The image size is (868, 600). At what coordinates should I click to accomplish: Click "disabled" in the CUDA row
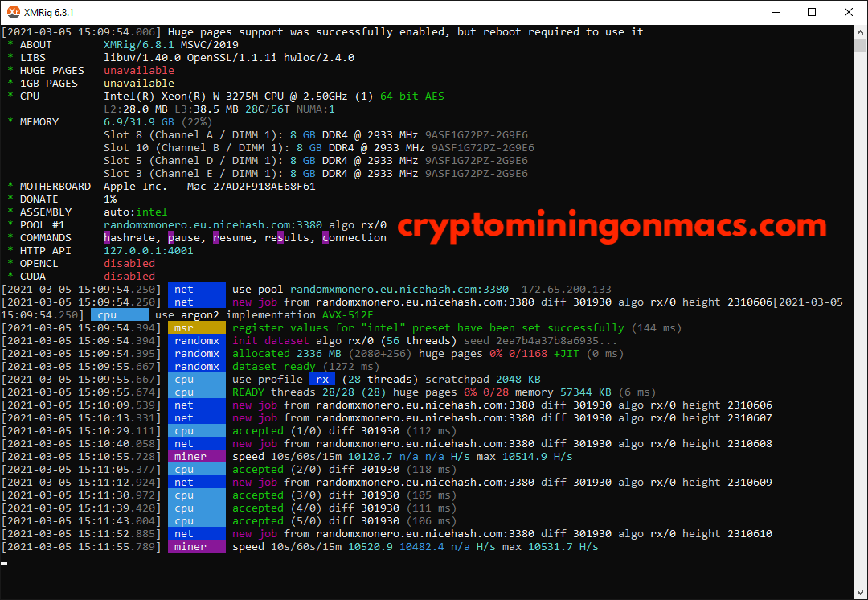[x=129, y=277]
